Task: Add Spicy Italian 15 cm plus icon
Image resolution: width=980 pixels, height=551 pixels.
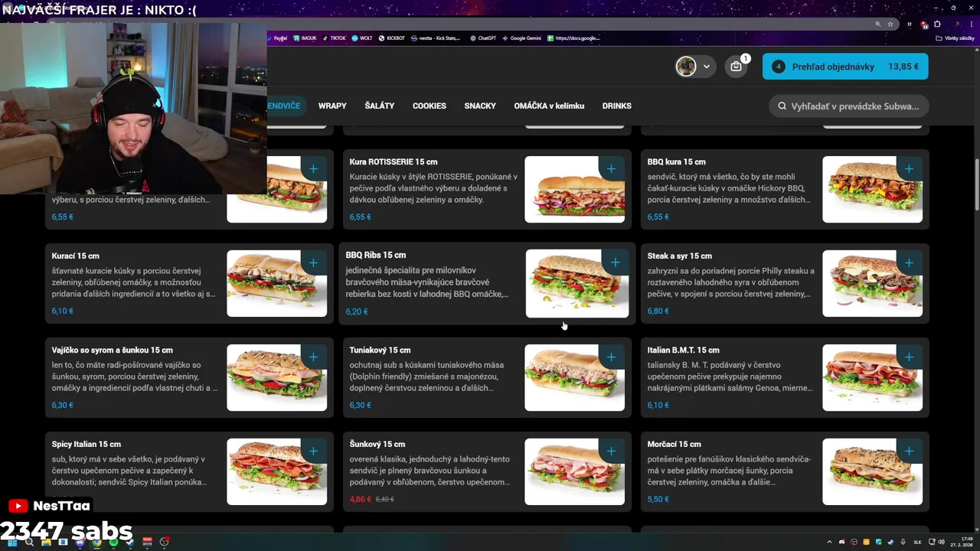Action: pyautogui.click(x=313, y=451)
